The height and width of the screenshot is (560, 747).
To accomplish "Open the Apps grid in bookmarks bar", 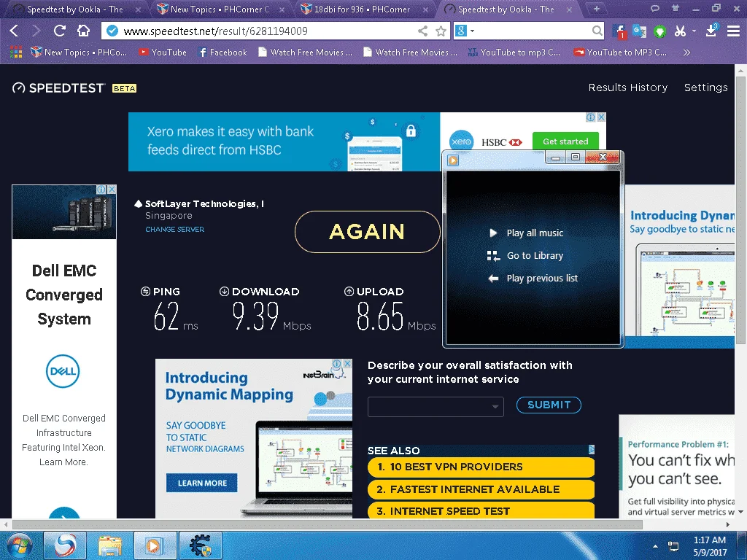I will click(x=16, y=52).
